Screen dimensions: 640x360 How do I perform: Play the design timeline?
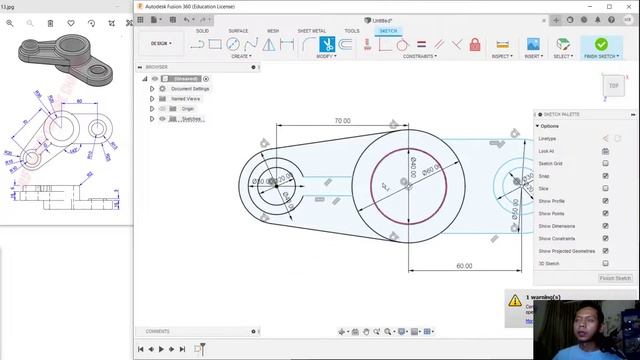(161, 349)
